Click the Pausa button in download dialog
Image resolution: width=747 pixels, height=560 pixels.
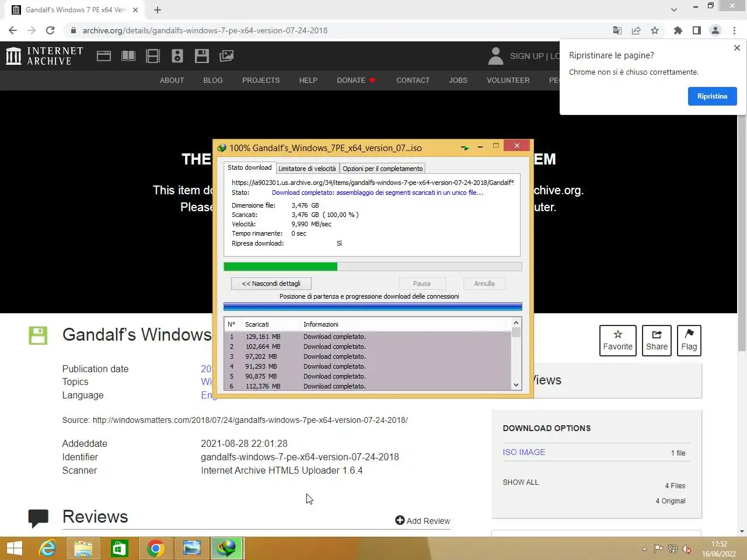(422, 283)
